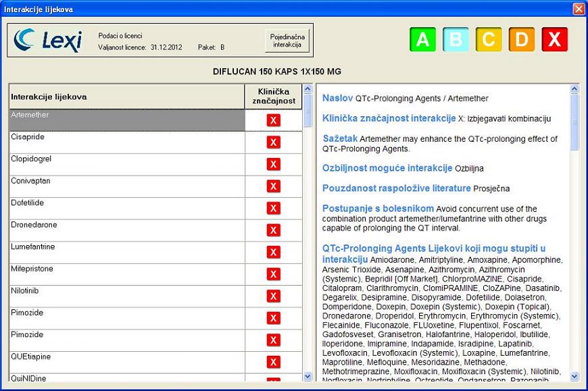Viewport: 588px width, 391px height.
Task: Click the green A significance icon
Action: [422, 39]
